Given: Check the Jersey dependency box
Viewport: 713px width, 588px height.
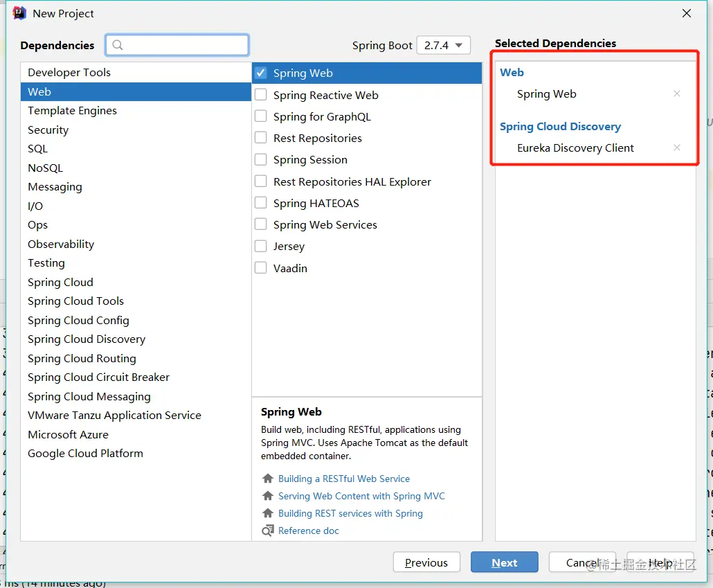Looking at the screenshot, I should coord(260,247).
